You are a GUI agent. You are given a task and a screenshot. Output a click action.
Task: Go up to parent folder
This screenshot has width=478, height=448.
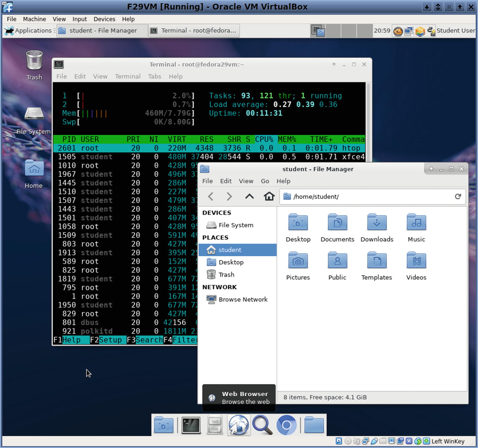pos(249,196)
